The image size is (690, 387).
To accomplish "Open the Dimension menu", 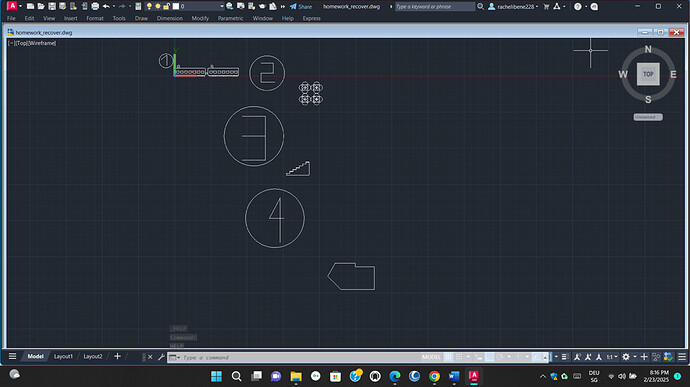I will (169, 18).
